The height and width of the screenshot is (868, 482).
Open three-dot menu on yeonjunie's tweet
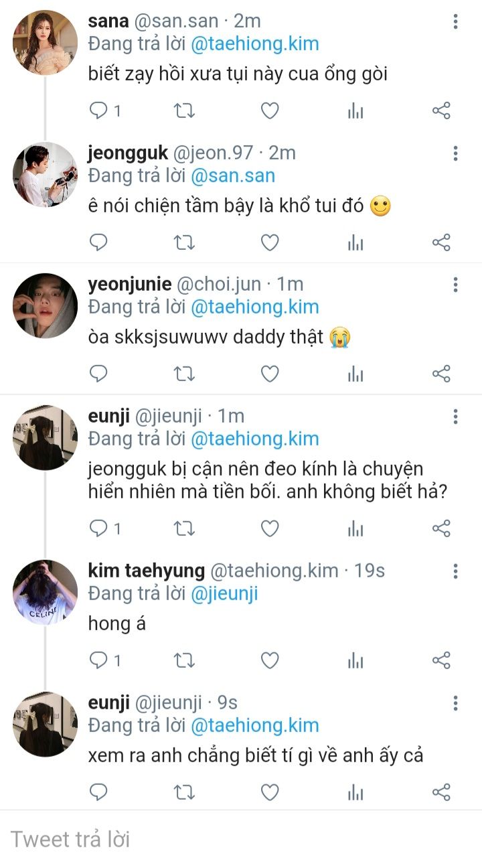[x=455, y=285]
